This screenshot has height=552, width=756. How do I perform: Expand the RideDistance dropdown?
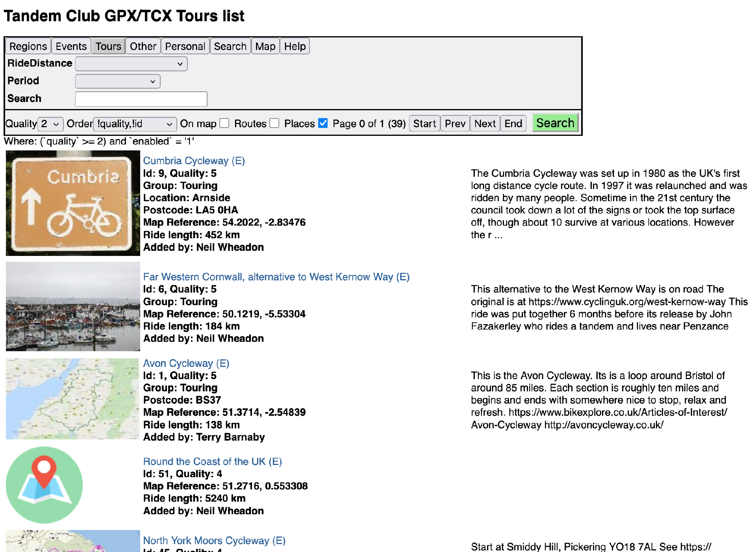tap(131, 64)
